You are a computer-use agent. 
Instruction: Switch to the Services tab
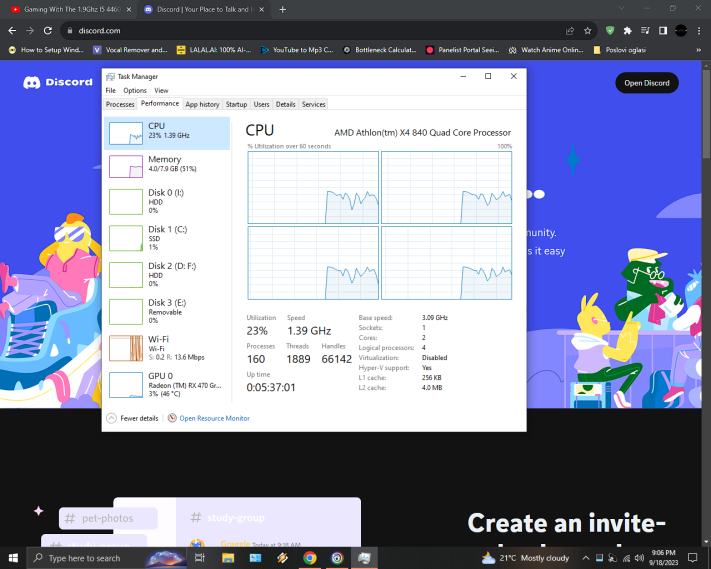click(x=314, y=104)
